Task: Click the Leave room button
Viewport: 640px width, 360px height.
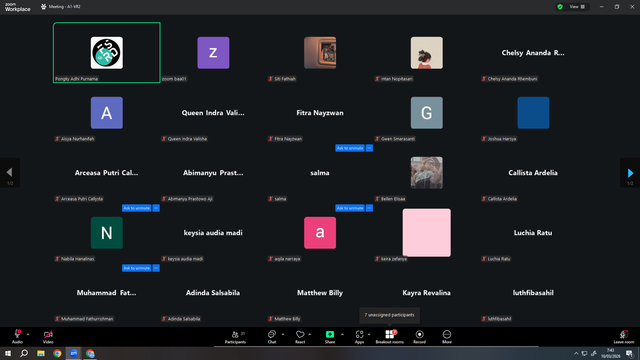Action: tap(624, 336)
